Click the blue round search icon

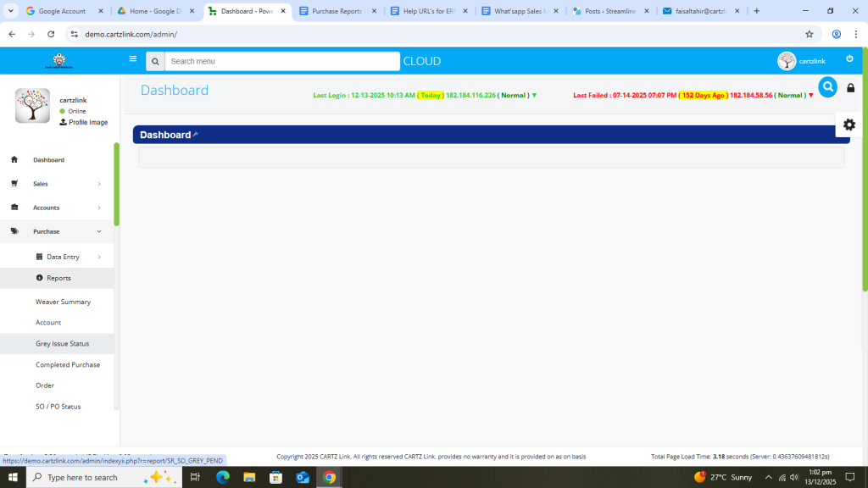click(x=827, y=86)
